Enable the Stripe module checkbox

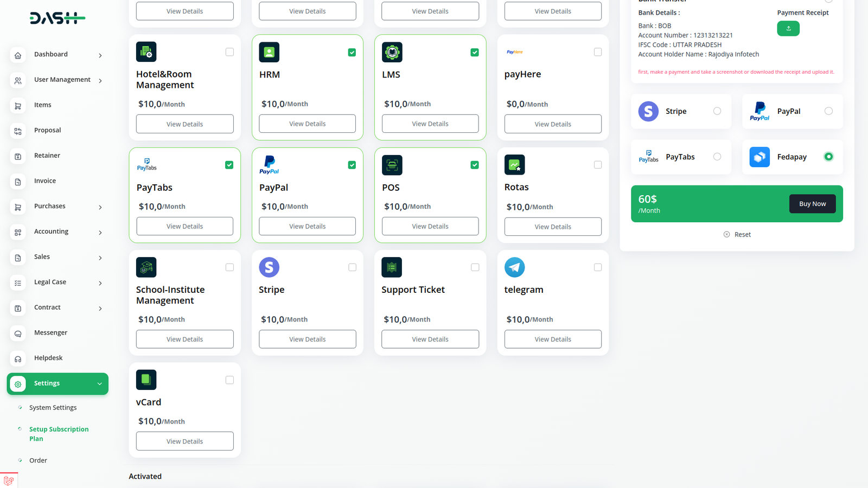(352, 267)
